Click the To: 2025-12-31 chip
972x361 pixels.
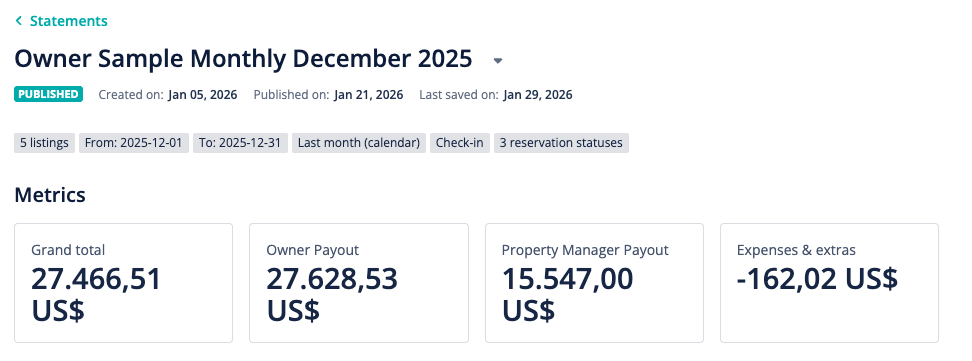241,143
